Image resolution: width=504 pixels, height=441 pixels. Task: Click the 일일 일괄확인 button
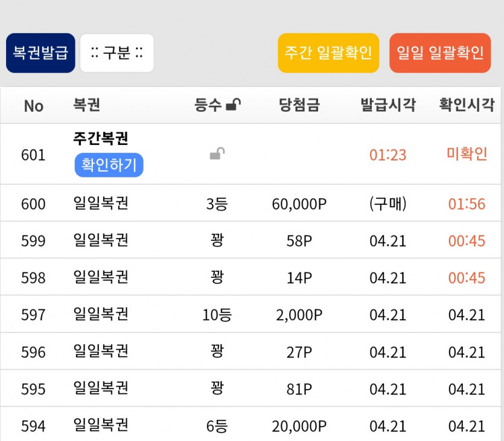pyautogui.click(x=440, y=53)
